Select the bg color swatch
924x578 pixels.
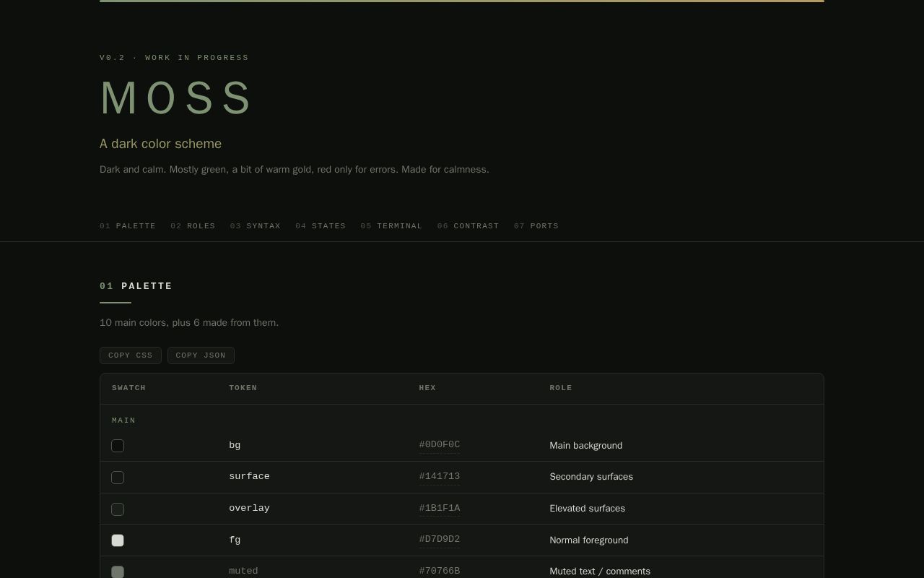point(118,446)
